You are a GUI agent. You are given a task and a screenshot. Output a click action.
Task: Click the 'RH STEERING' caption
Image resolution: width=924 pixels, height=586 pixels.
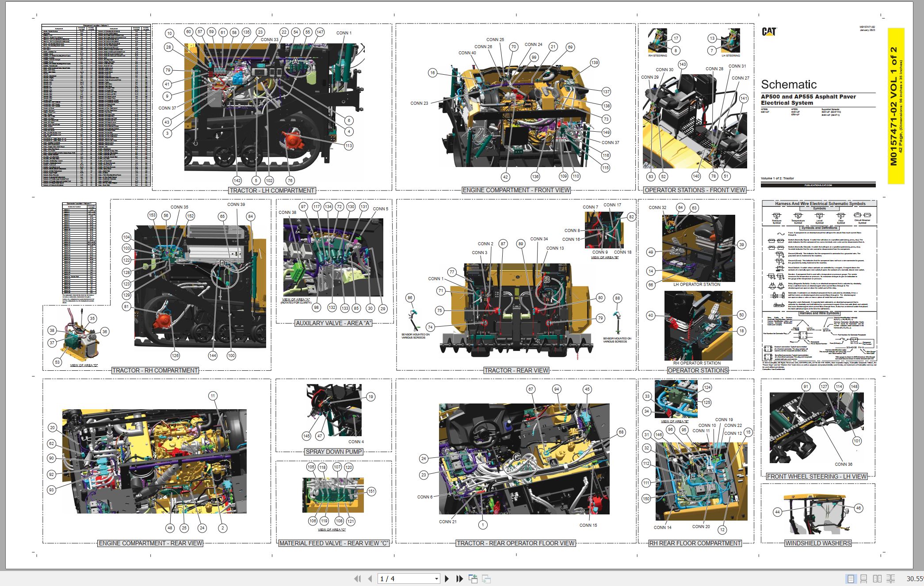657,56
